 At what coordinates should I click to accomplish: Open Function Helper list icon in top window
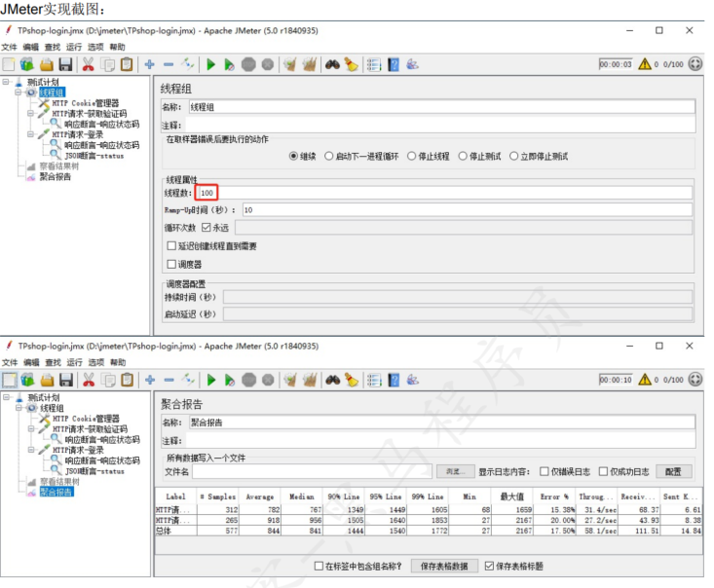pos(374,64)
